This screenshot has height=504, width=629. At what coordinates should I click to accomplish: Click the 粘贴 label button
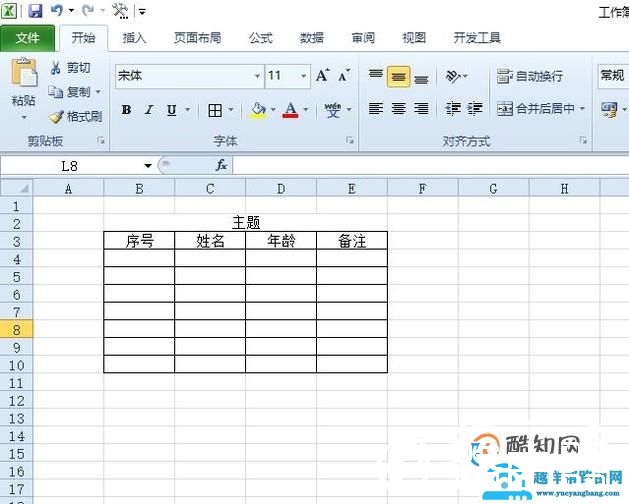point(24,100)
